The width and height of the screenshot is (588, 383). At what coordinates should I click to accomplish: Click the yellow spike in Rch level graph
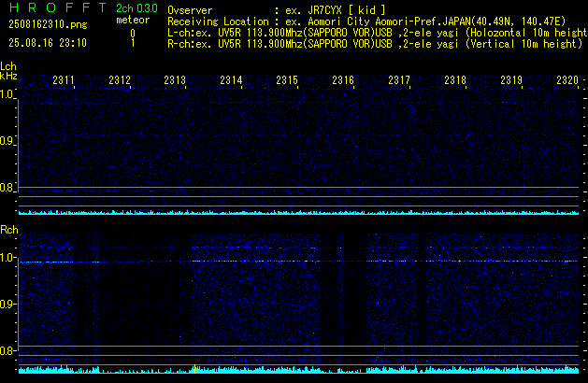coord(194,369)
